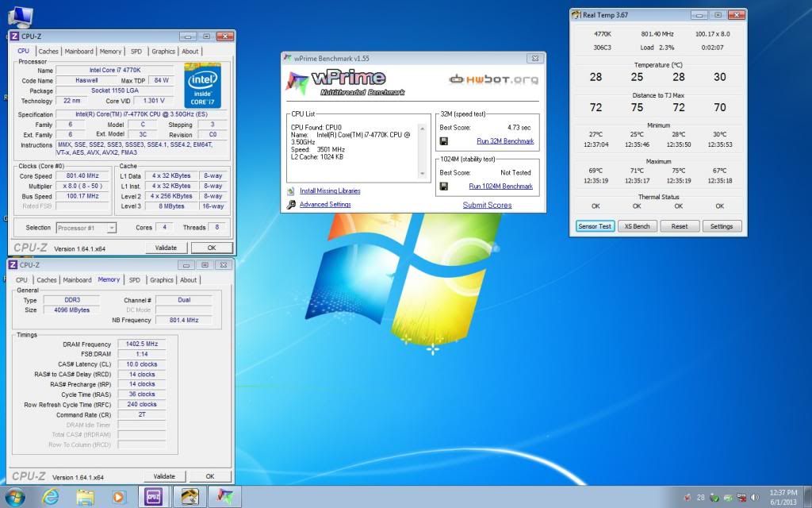
Task: Click the up arrow of CPU List scrollbar
Action: (x=423, y=129)
